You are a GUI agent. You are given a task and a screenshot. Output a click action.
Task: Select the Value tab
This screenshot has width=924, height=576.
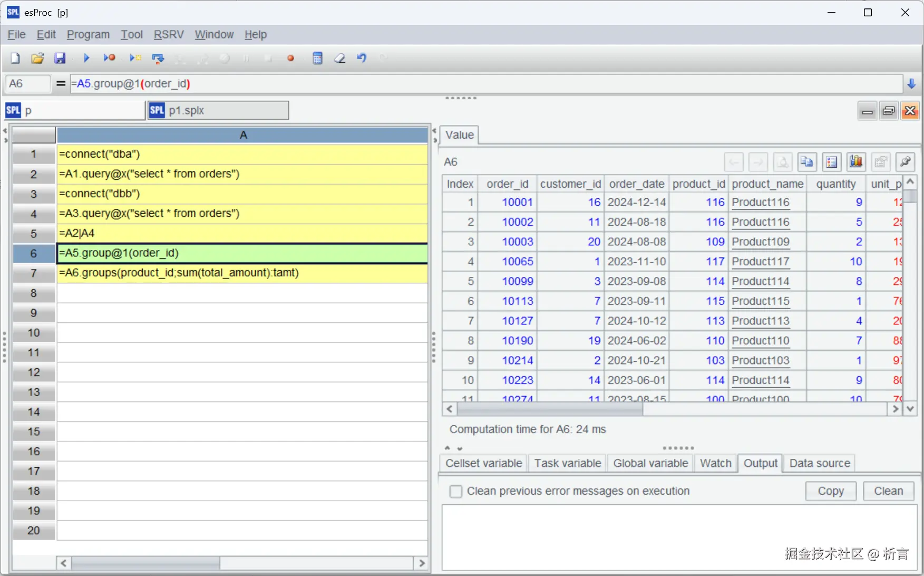click(460, 135)
